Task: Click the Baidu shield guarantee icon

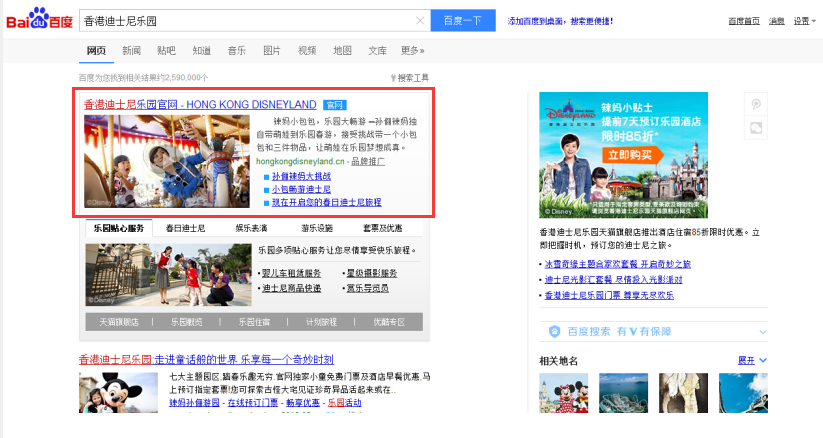Action: (554, 331)
